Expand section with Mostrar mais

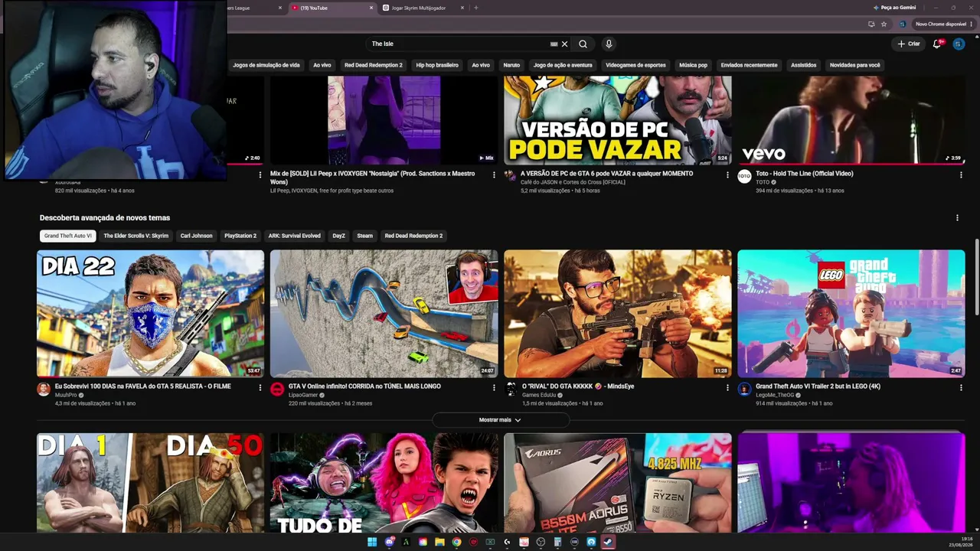(x=500, y=420)
